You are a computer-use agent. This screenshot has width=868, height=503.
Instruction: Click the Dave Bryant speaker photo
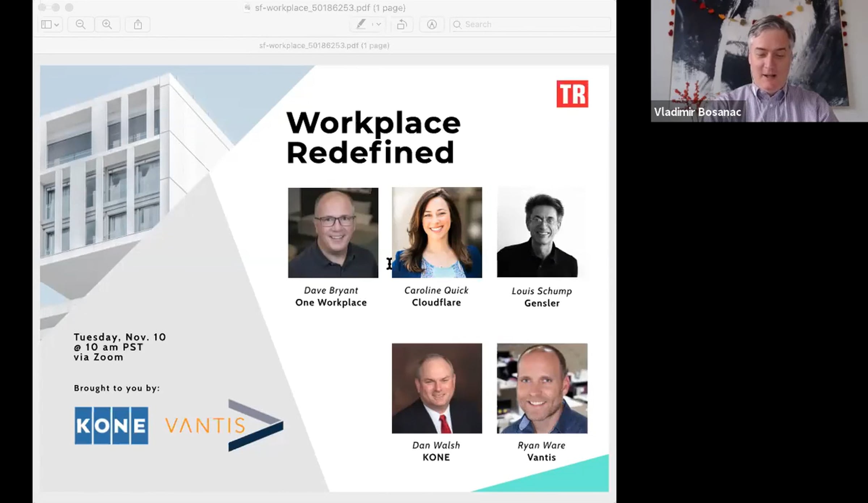coord(333,233)
